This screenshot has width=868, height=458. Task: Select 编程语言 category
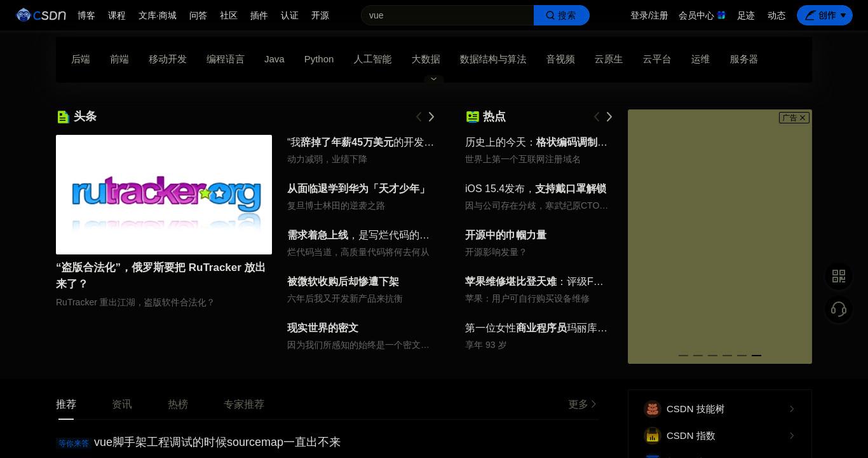[226, 59]
